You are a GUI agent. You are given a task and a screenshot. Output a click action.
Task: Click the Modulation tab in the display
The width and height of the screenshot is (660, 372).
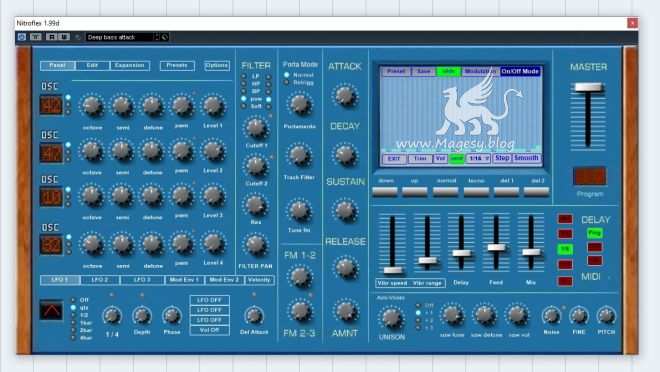480,72
